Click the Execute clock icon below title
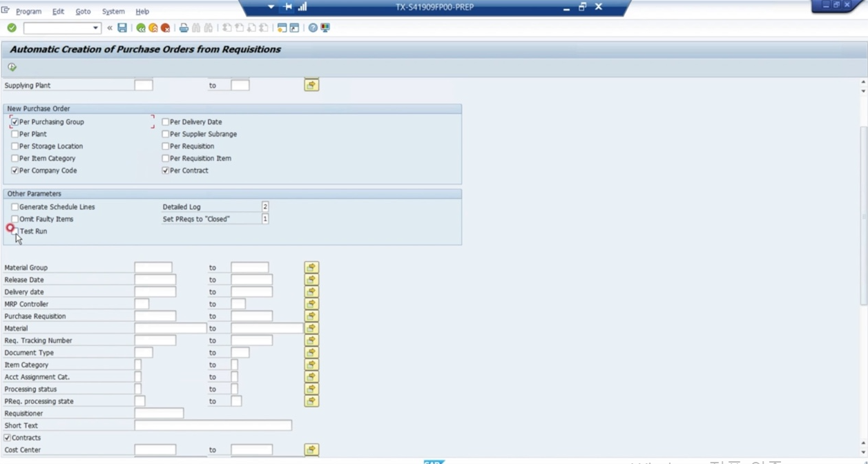 click(12, 67)
